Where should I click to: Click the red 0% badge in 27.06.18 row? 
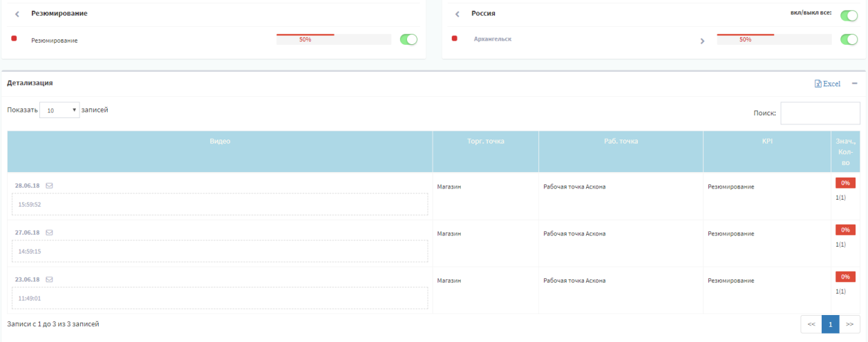tap(845, 230)
